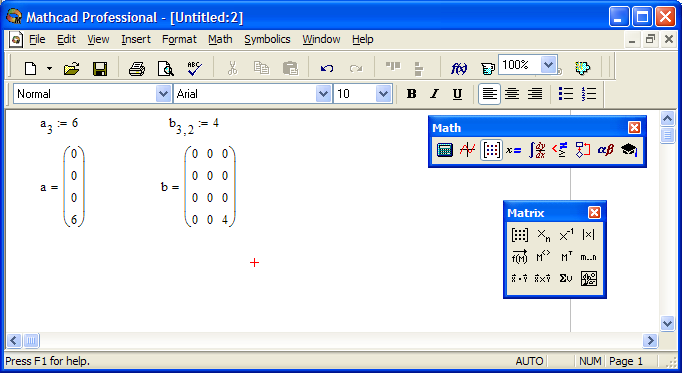Close the Math palette
The width and height of the screenshot is (682, 373).
point(634,127)
